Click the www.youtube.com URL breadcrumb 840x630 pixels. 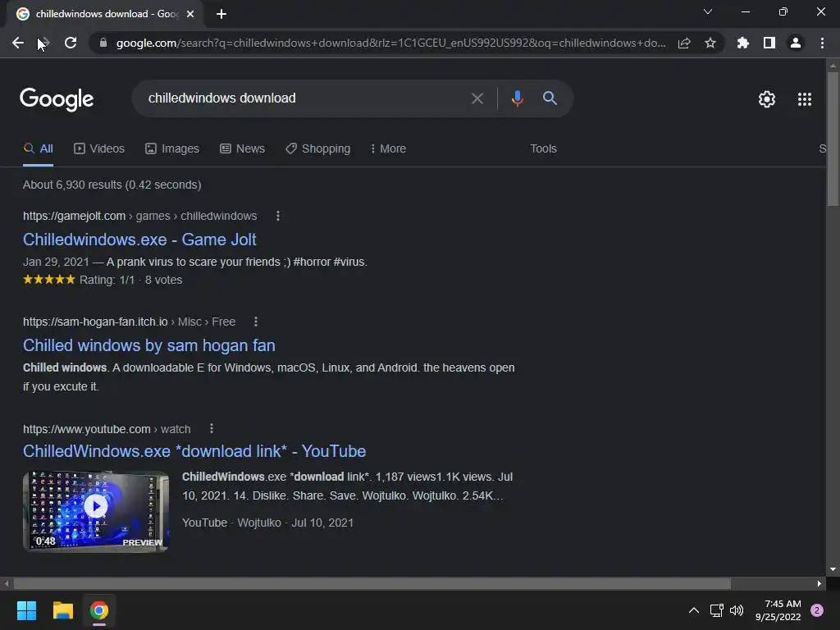tap(107, 429)
